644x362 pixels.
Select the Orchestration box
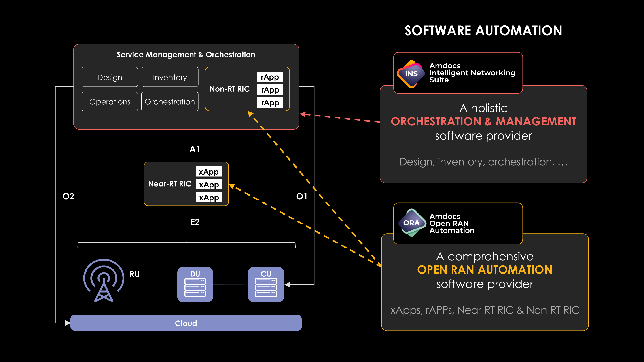click(170, 102)
